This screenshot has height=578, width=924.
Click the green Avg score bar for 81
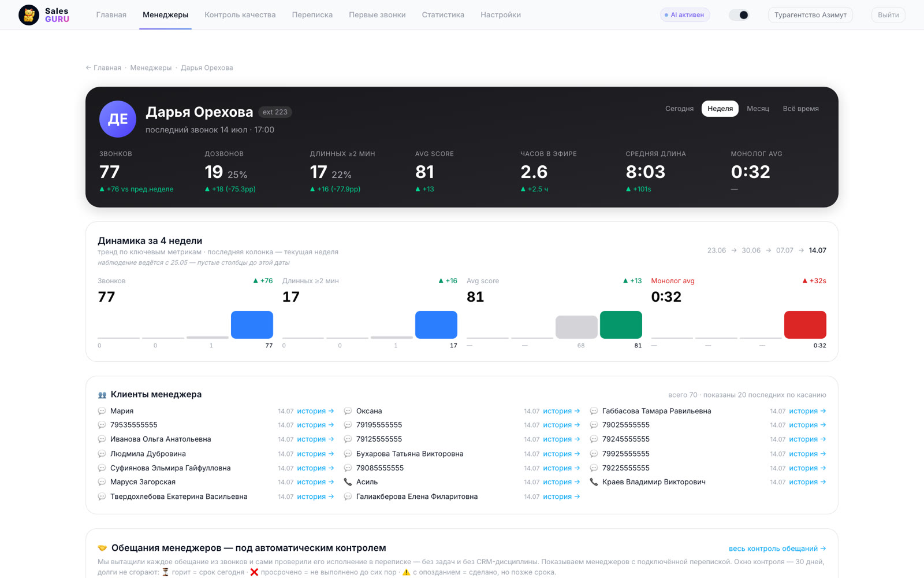coord(621,325)
